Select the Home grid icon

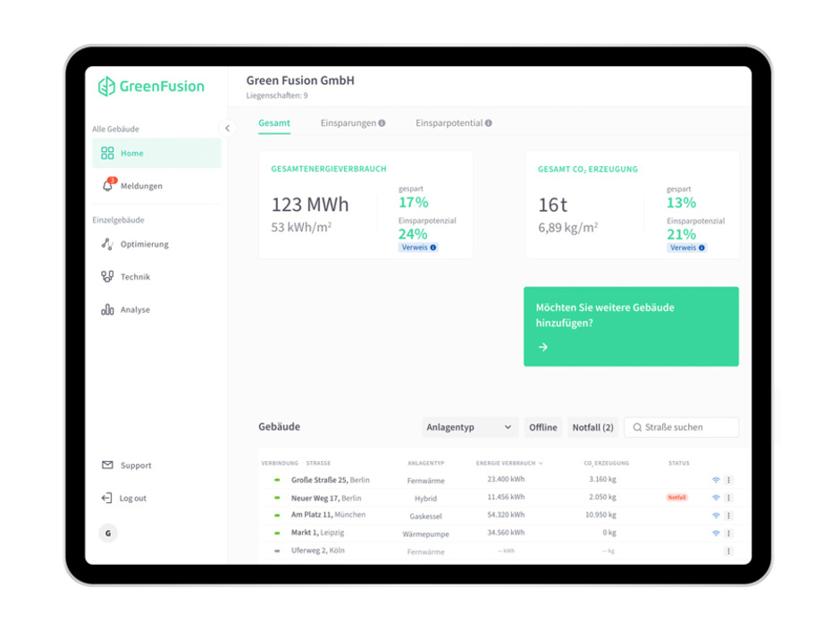(109, 153)
